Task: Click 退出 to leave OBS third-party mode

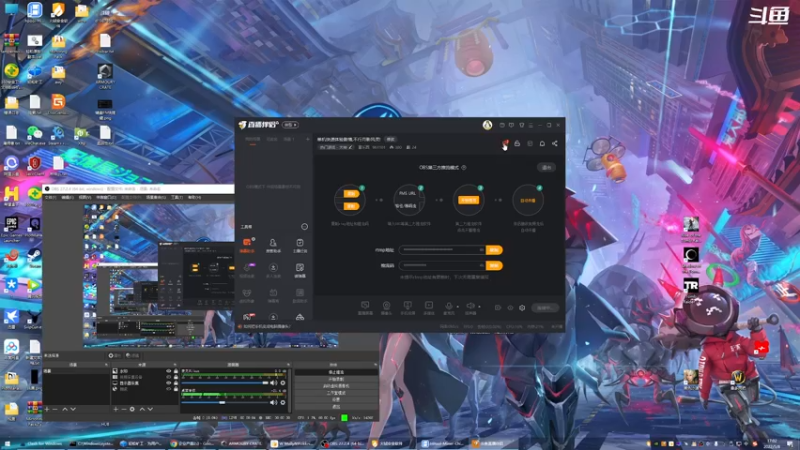Action: 546,168
